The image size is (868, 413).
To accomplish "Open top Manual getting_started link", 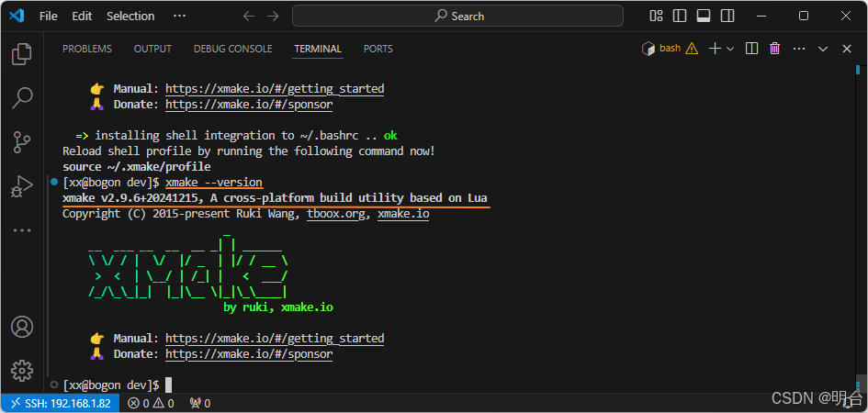I will click(275, 88).
